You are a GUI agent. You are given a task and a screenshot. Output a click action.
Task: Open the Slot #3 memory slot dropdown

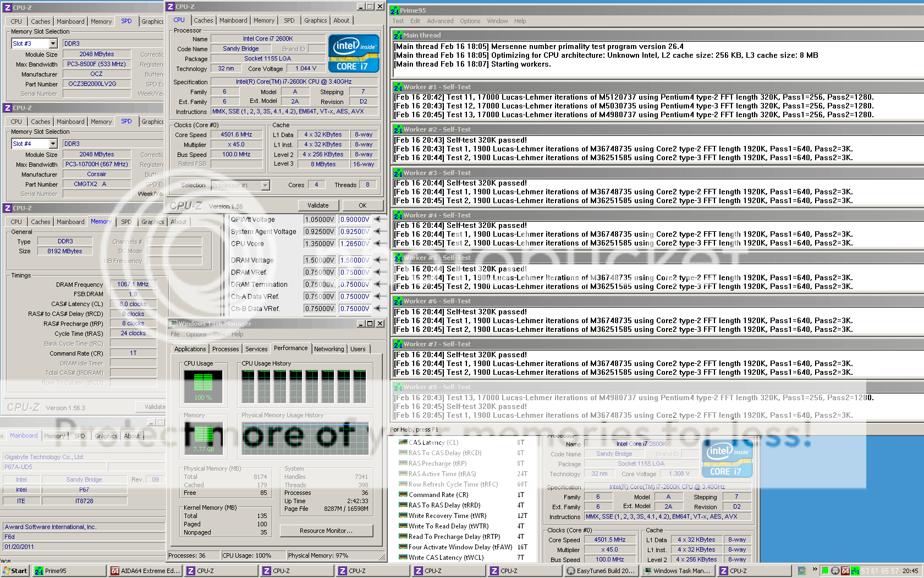click(53, 43)
